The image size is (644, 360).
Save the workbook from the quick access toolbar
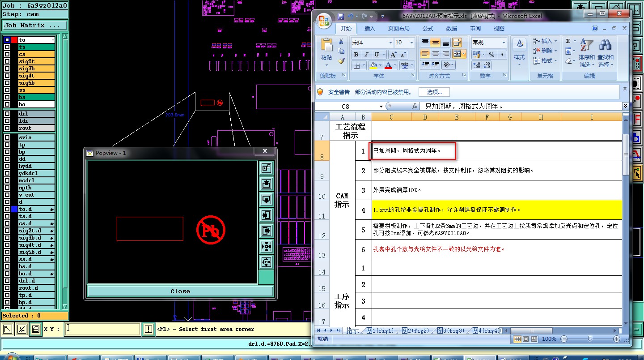click(341, 16)
